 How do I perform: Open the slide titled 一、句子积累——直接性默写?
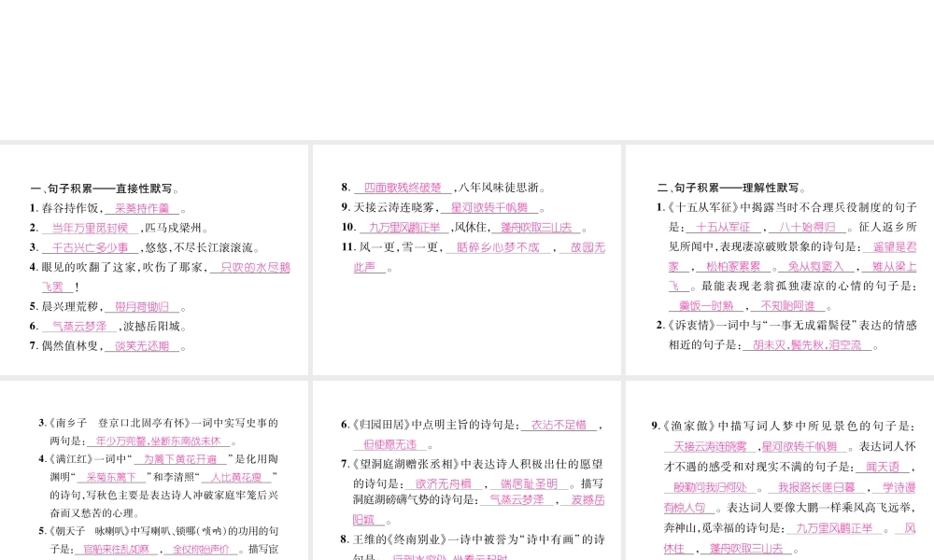click(154, 259)
